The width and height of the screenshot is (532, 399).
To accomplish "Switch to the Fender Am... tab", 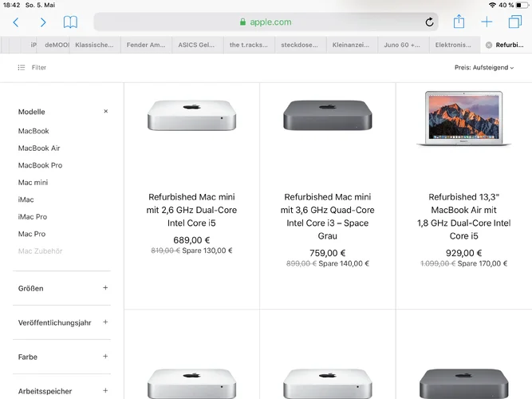I will click(146, 45).
